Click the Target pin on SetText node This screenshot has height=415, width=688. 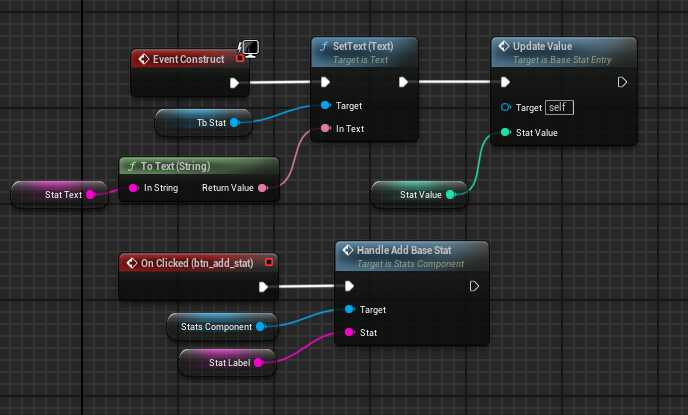(326, 105)
